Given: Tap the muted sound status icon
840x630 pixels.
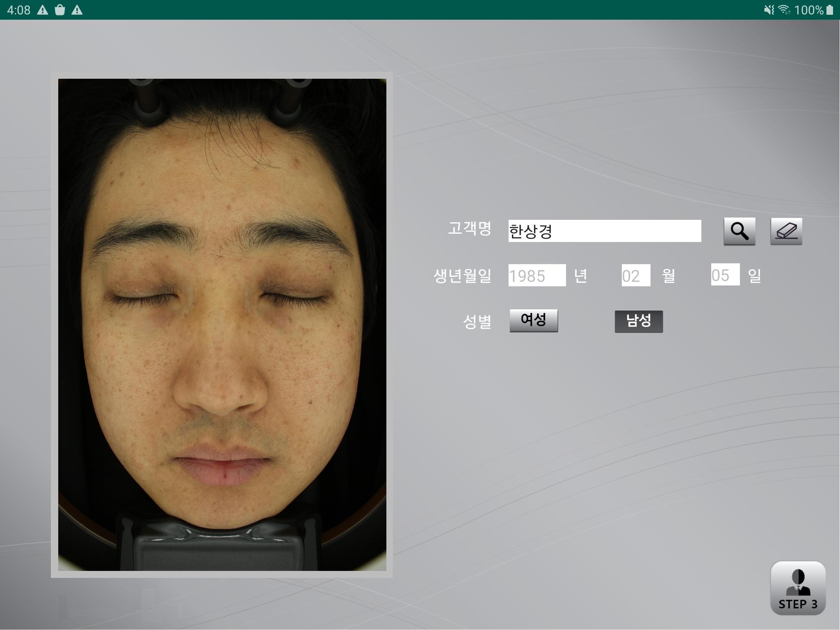Looking at the screenshot, I should coord(769,10).
